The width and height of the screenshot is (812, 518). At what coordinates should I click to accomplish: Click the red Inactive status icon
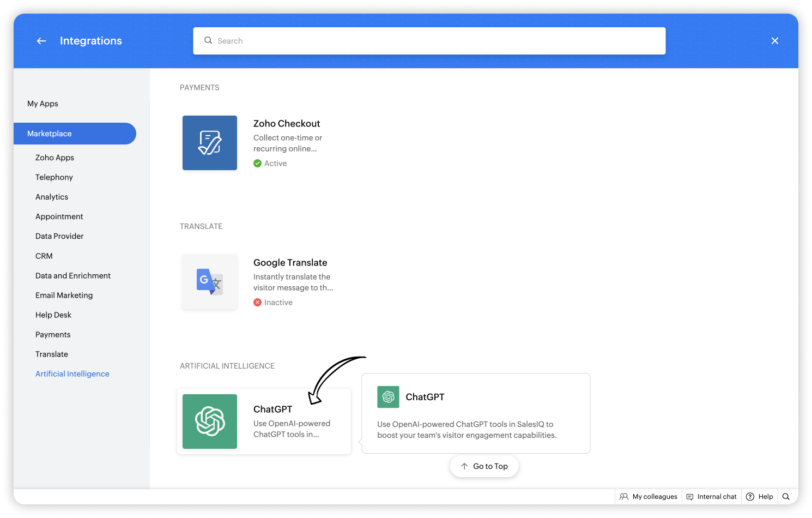pyautogui.click(x=257, y=303)
